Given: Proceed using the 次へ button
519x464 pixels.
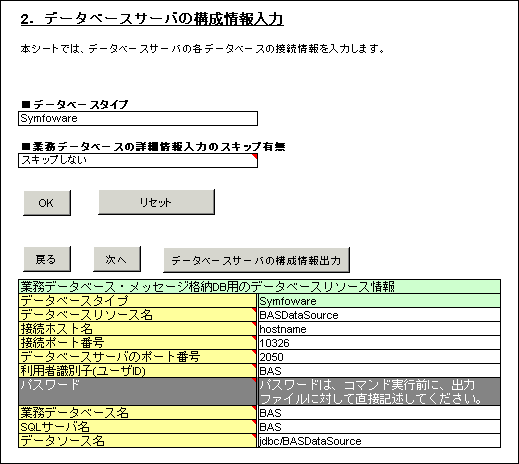Looking at the screenshot, I should [x=117, y=259].
